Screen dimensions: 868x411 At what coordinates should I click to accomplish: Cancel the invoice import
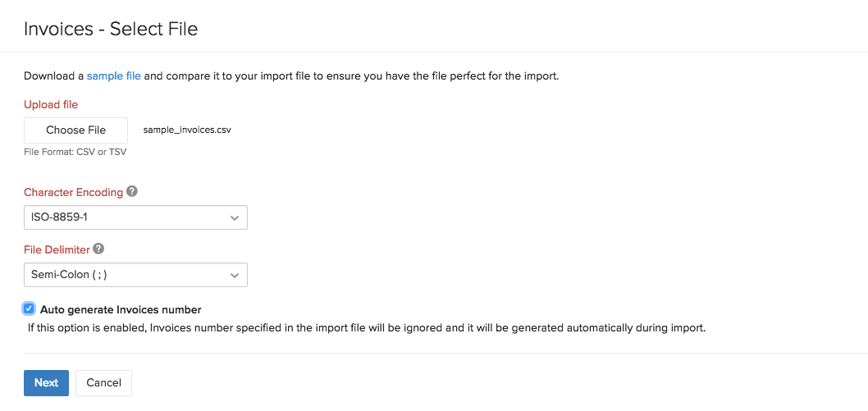pos(103,382)
